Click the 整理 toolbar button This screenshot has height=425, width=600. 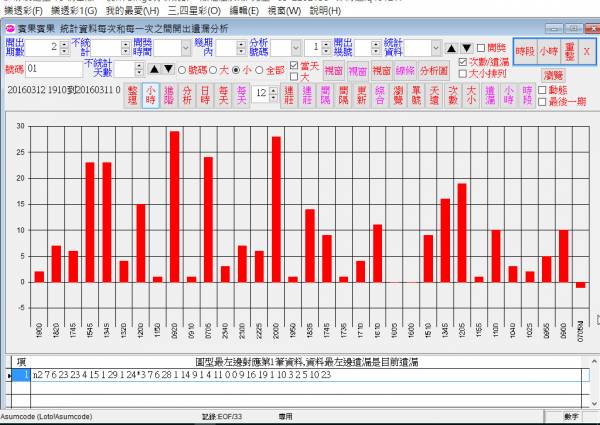coord(132,93)
